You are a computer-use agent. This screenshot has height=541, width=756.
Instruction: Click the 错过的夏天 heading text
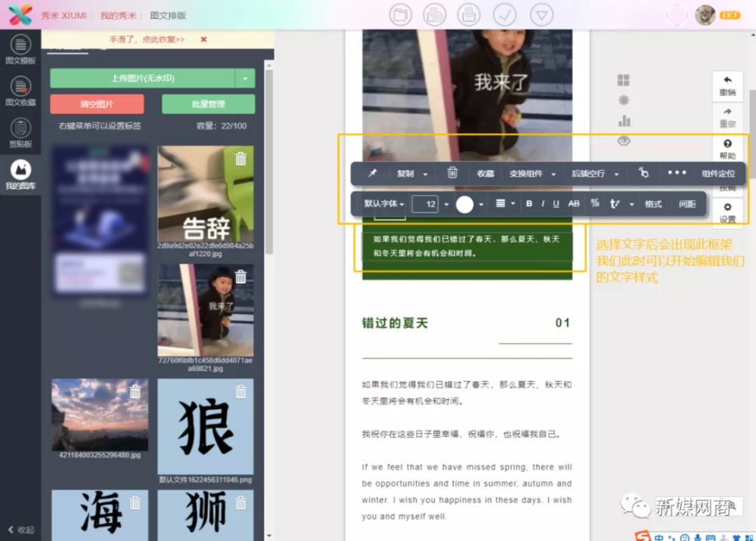[x=395, y=323]
